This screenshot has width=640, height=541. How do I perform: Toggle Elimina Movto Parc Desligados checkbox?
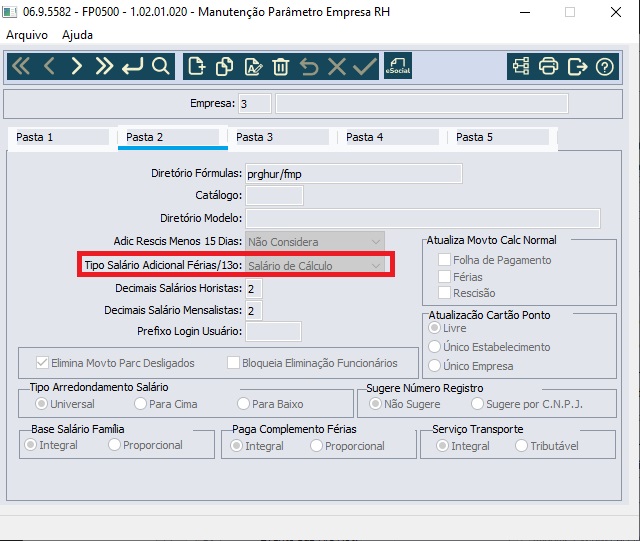(42, 363)
